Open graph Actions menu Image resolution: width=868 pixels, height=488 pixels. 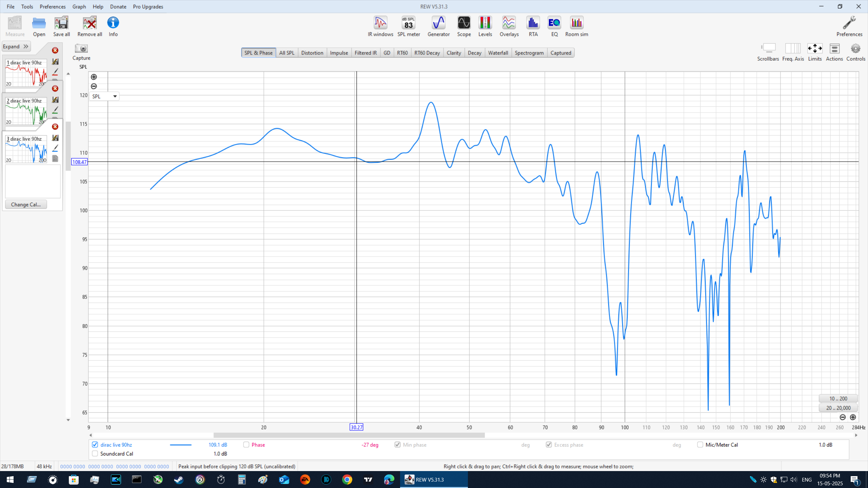(834, 52)
